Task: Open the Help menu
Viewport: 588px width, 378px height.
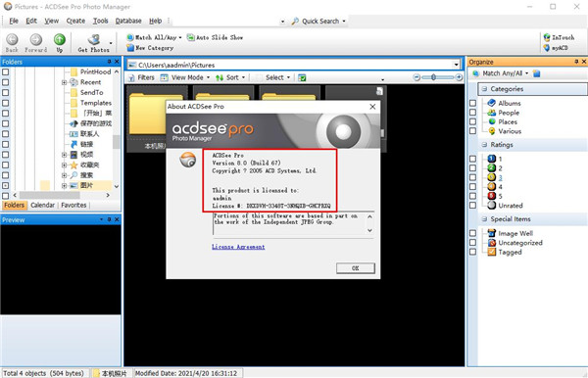Action: (155, 21)
